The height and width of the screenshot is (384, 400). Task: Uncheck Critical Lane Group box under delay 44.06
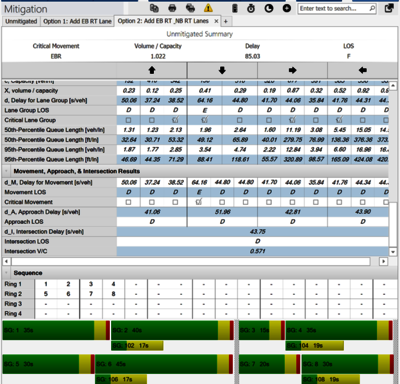[292, 120]
